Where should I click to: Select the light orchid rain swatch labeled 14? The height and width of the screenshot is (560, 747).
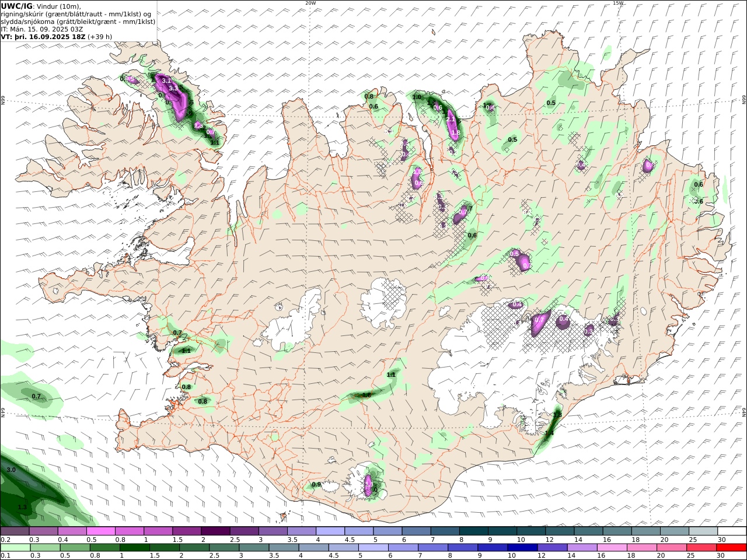point(582,548)
